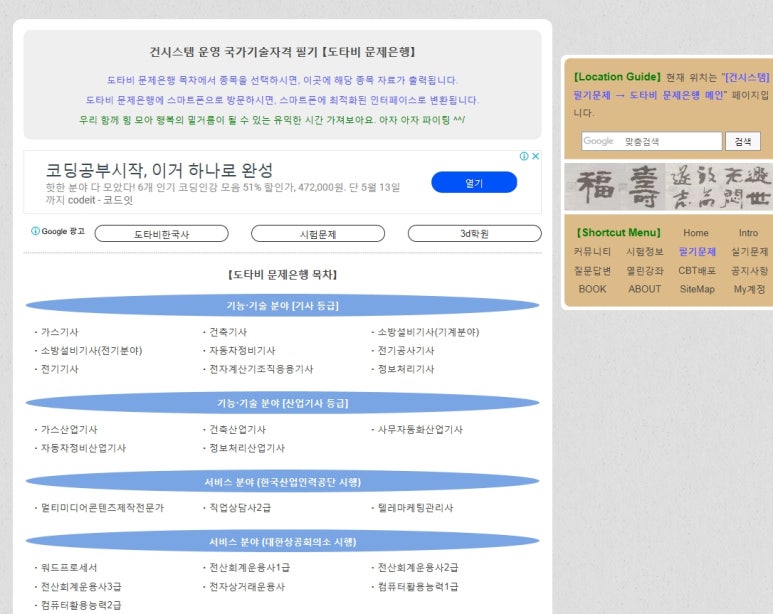Open the 건축산업기사 link
The image size is (773, 614).
[x=238, y=430]
